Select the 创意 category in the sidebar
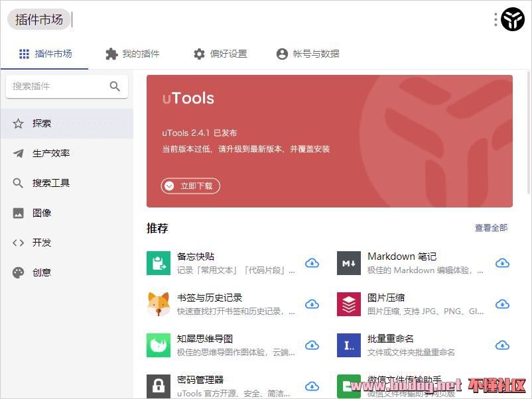The image size is (532, 399). click(x=67, y=272)
